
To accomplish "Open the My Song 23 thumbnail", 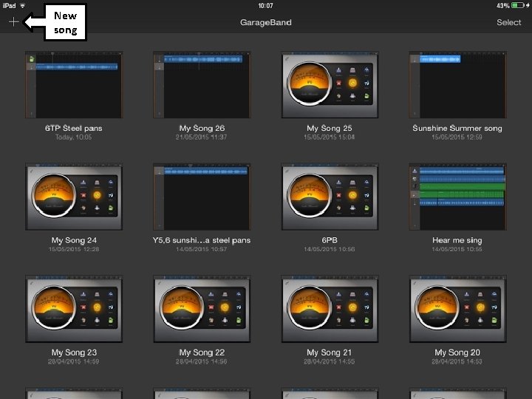I will [x=74, y=309].
